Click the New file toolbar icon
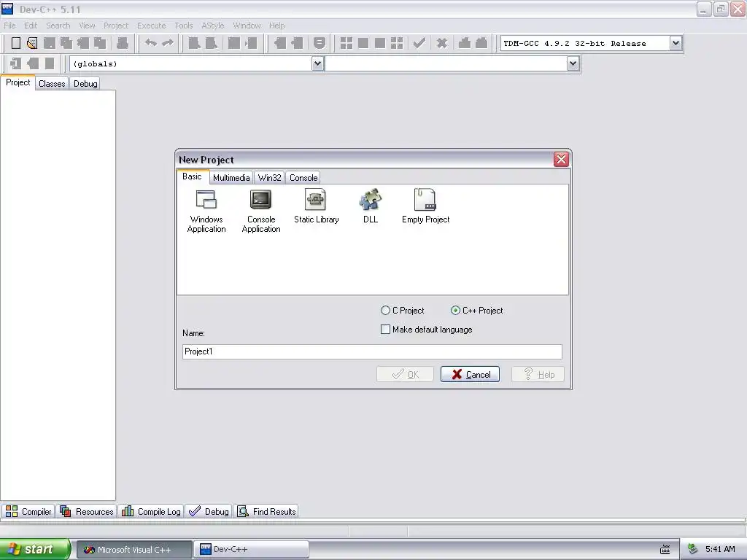 [16, 43]
